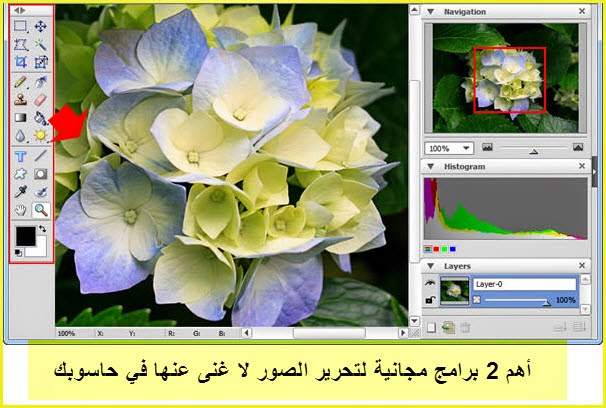Select the Eyedropper color picker tool

coord(20,191)
